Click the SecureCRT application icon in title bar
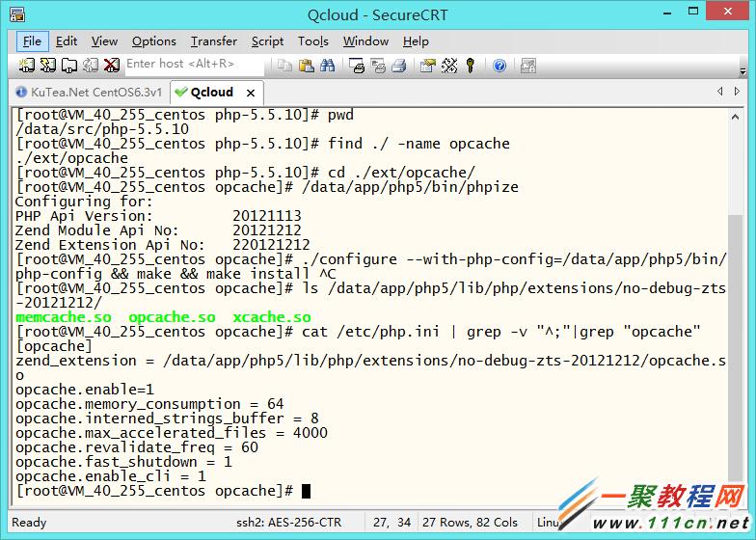Screen dimensions: 756x540 pyautogui.click(x=17, y=14)
